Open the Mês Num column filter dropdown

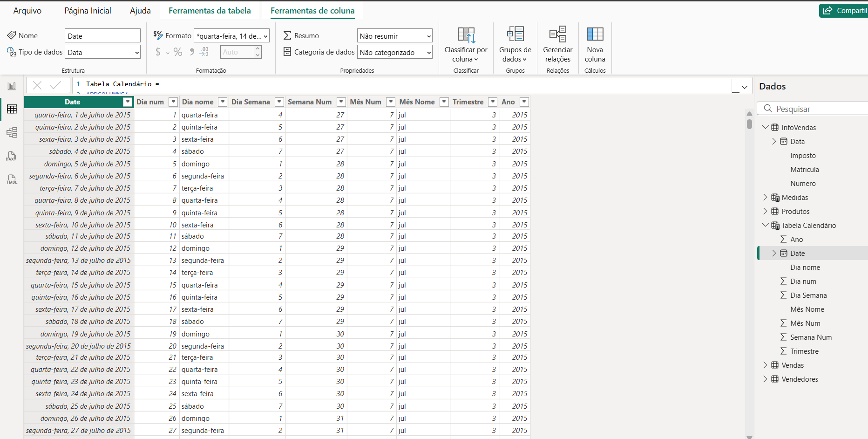391,102
